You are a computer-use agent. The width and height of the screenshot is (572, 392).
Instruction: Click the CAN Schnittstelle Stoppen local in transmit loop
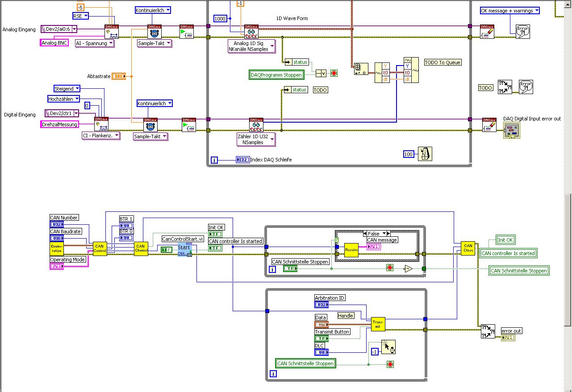point(305,363)
